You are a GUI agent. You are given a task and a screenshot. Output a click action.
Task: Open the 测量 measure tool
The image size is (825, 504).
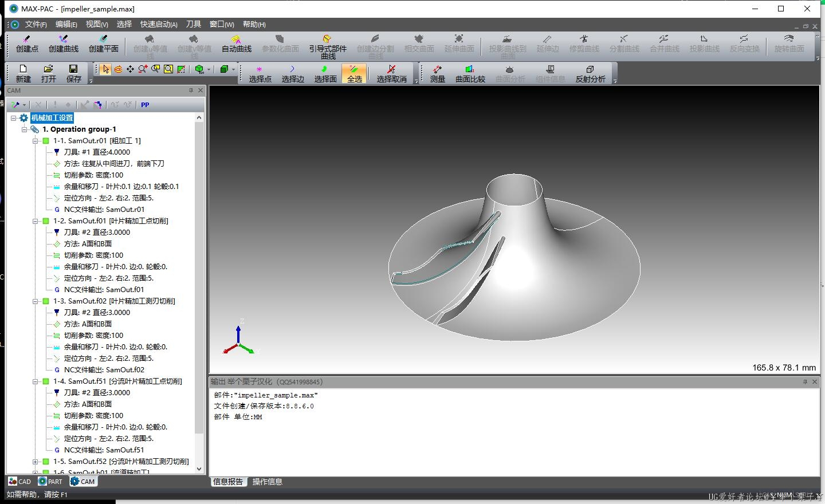point(438,73)
